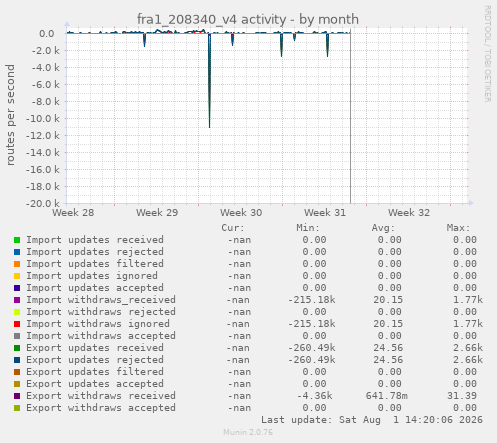Click the deepest spike near -10.0 k
497x443 pixels.
click(209, 123)
